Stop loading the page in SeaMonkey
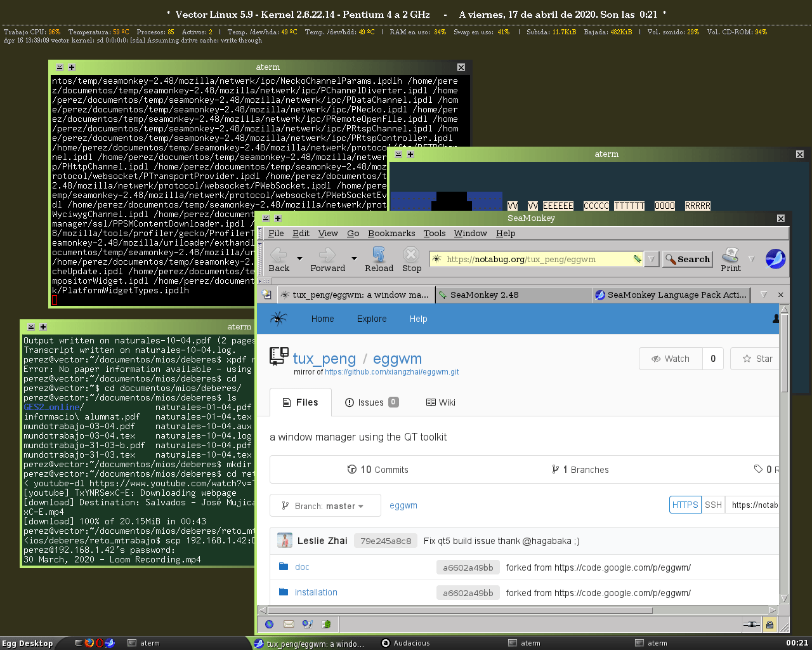Image resolution: width=812 pixels, height=650 pixels. [x=412, y=259]
